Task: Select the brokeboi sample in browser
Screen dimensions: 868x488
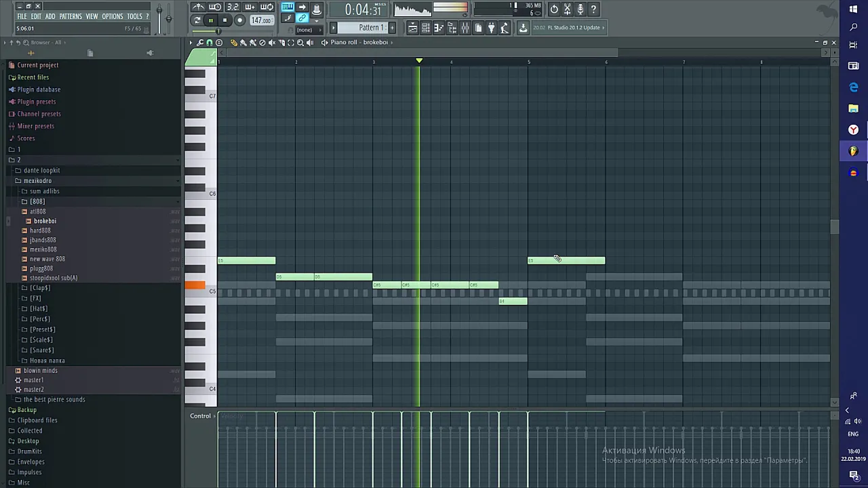Action: 45,221
